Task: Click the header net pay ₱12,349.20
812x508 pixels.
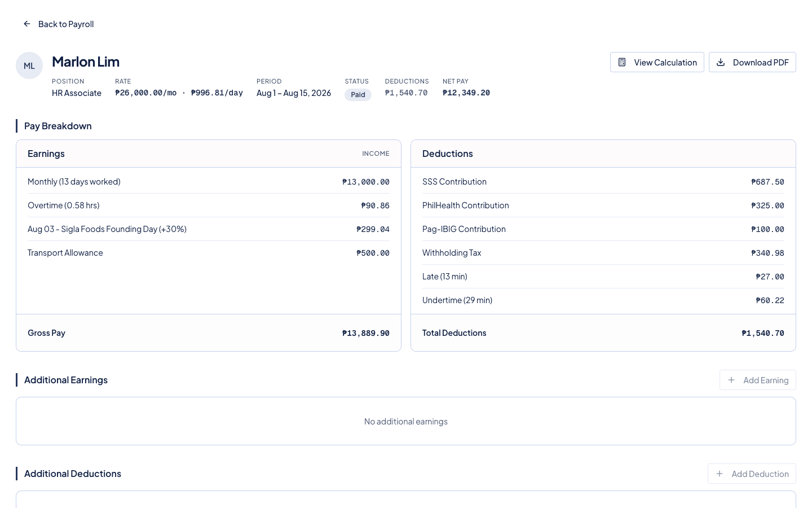Action: pyautogui.click(x=466, y=93)
